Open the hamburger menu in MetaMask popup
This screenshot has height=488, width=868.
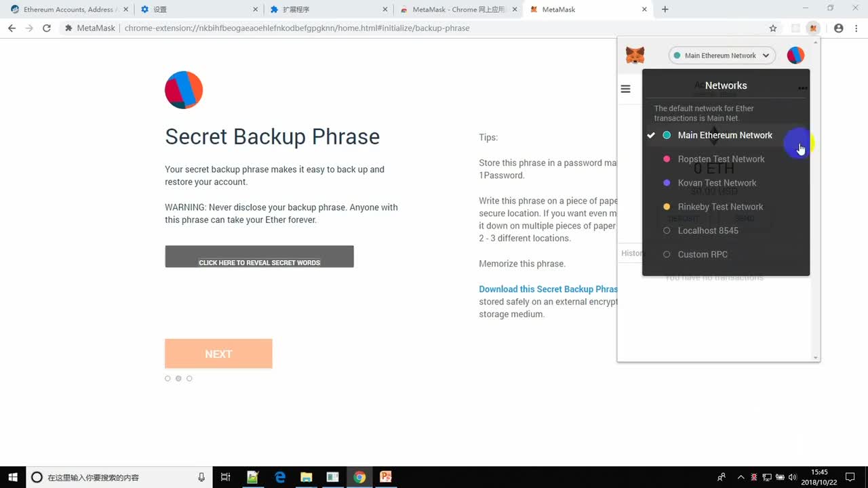tap(625, 89)
